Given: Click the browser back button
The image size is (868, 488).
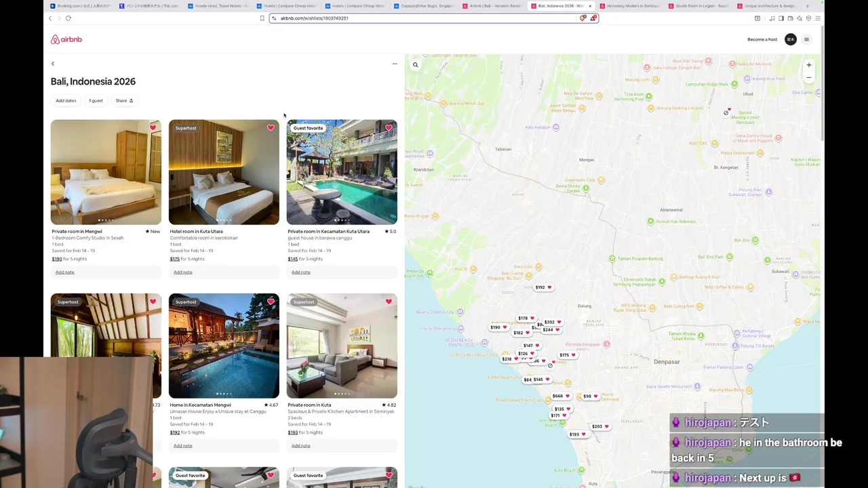Looking at the screenshot, I should pyautogui.click(x=50, y=18).
